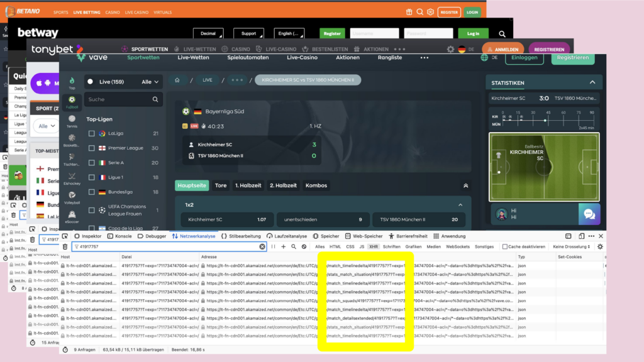The width and height of the screenshot is (644, 362).
Task: Open Vave language globe icon
Action: (x=484, y=57)
